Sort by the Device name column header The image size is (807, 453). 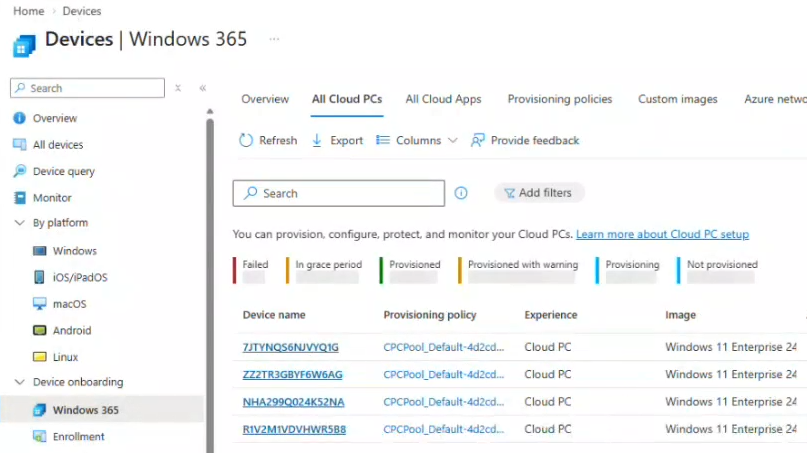[274, 315]
